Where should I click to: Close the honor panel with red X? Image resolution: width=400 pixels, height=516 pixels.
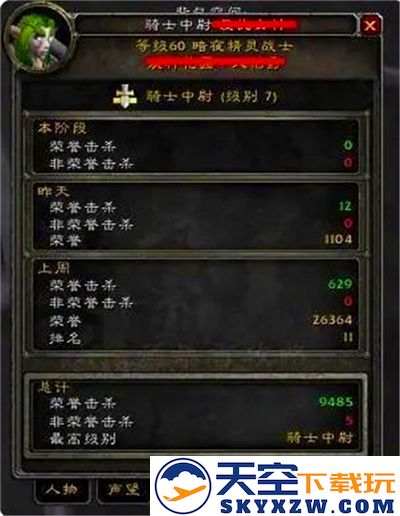[x=370, y=25]
